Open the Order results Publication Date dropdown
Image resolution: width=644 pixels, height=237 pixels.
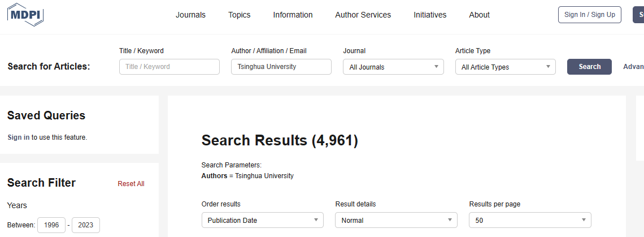click(262, 220)
